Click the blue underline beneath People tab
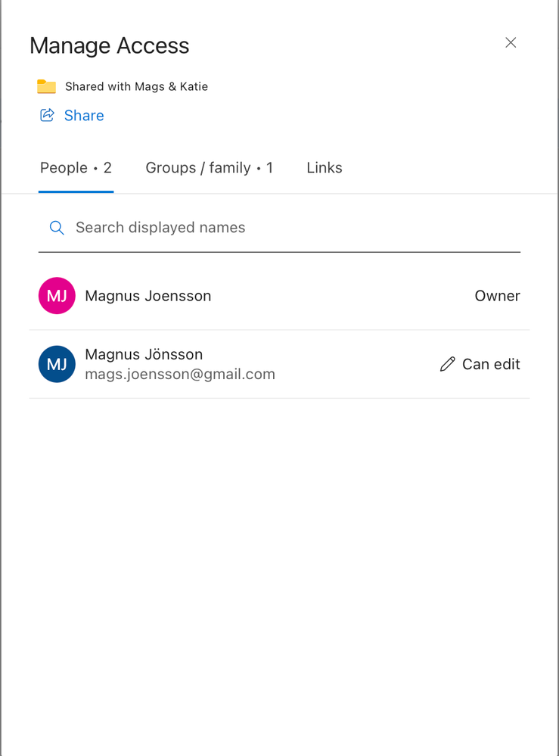Image resolution: width=559 pixels, height=756 pixels. click(76, 191)
